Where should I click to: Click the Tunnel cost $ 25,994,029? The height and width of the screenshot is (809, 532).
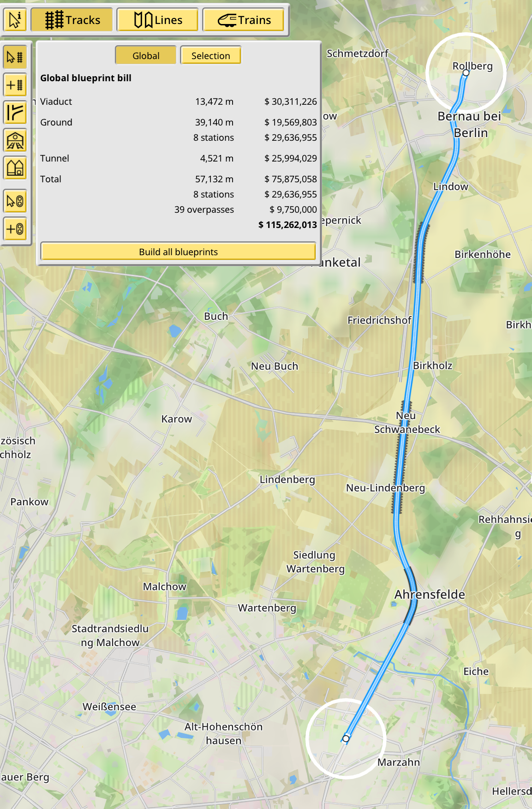[291, 158]
